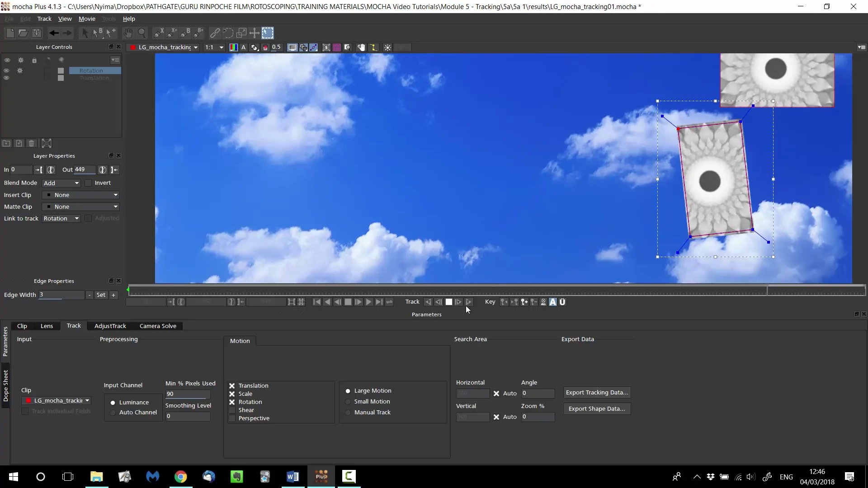Click Export Tracking Data button
This screenshot has width=868, height=488.
tap(597, 393)
